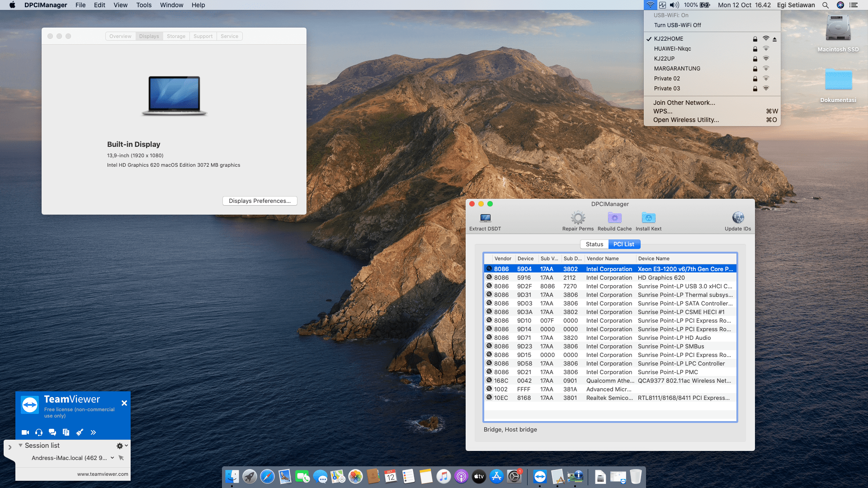Viewport: 868px width, 488px height.
Task: Open www.teamviewer.com link
Action: (x=103, y=474)
